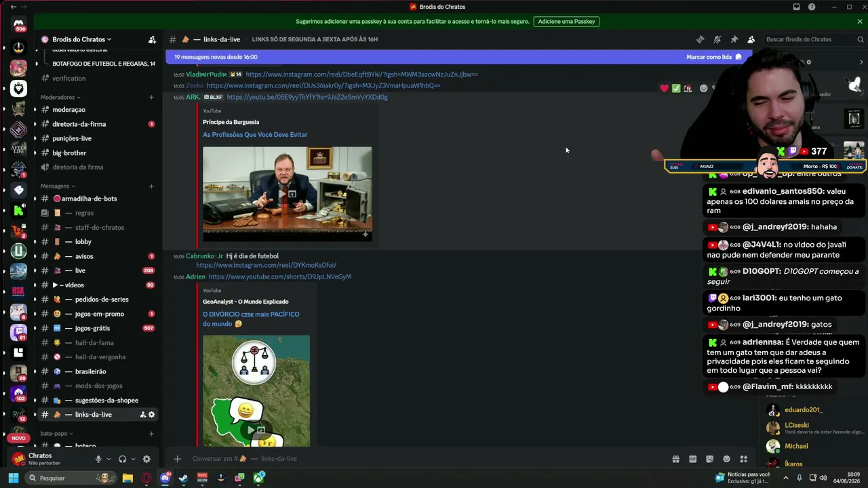Toggle channel notification bell in header
Viewport: 868px width, 488px height.
click(x=717, y=39)
